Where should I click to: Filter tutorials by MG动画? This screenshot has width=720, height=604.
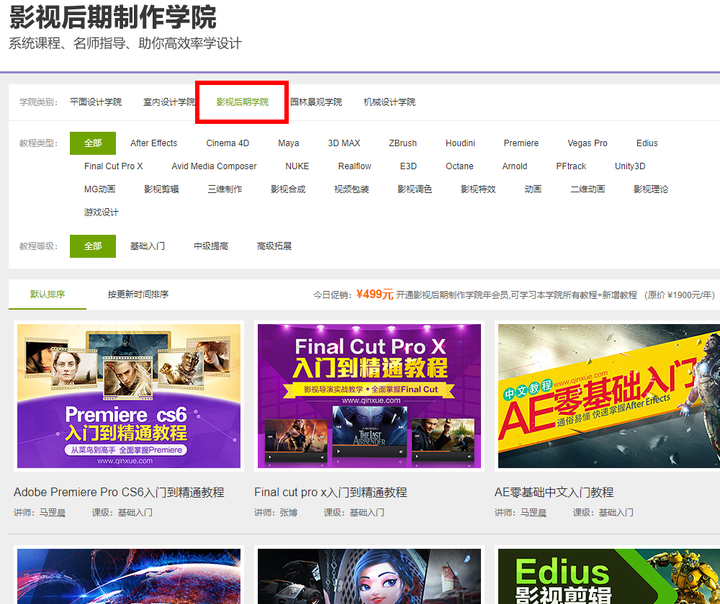100,189
